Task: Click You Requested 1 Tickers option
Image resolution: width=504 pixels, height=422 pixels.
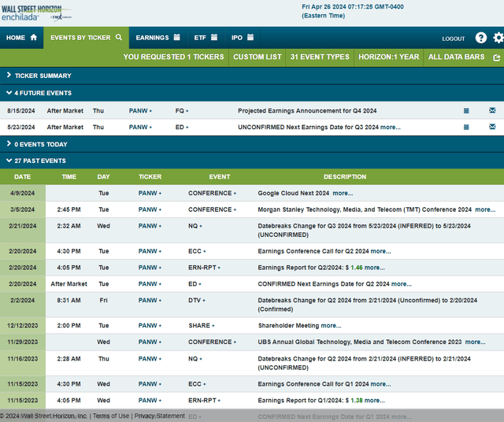Action: point(173,57)
